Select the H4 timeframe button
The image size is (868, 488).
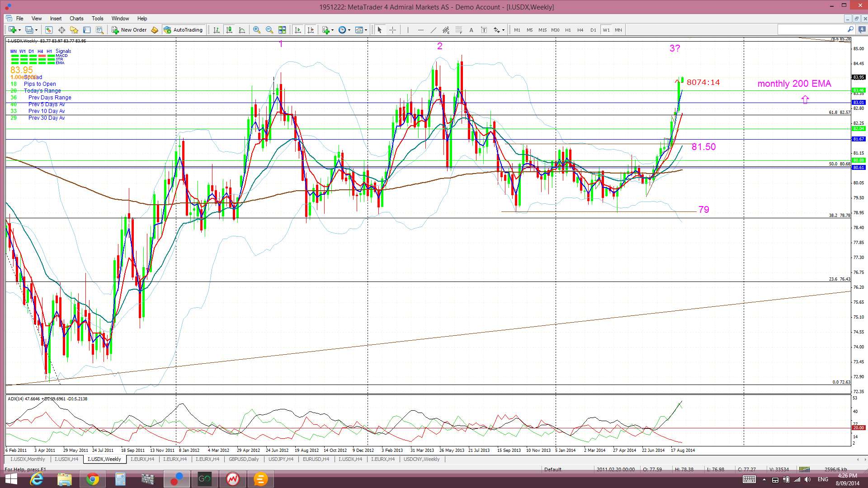[x=580, y=30]
